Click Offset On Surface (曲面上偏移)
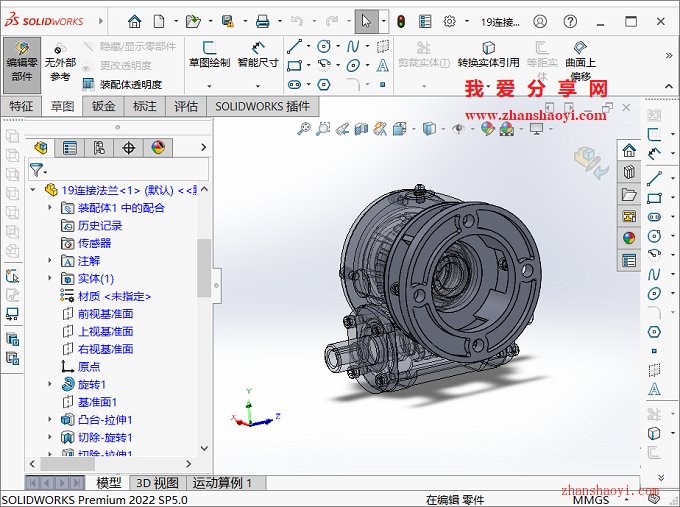The width and height of the screenshot is (680, 507). pos(580,61)
